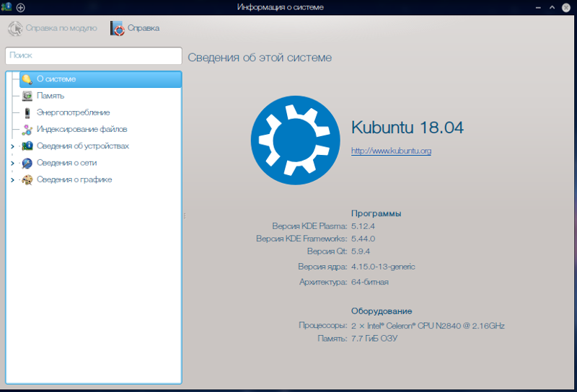Viewport: 577px width, 392px height.
Task: Focus the Поиск search field
Action: click(94, 55)
